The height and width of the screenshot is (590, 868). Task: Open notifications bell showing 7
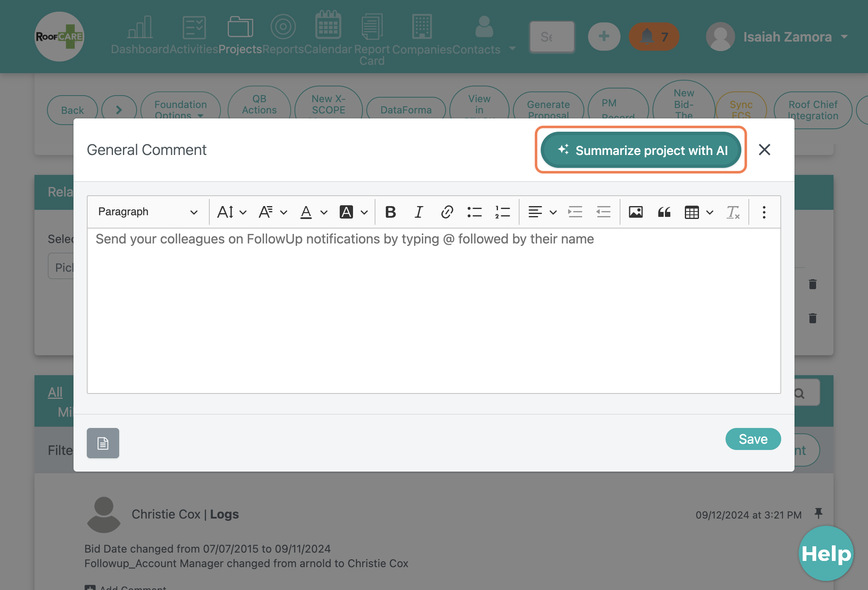point(654,37)
